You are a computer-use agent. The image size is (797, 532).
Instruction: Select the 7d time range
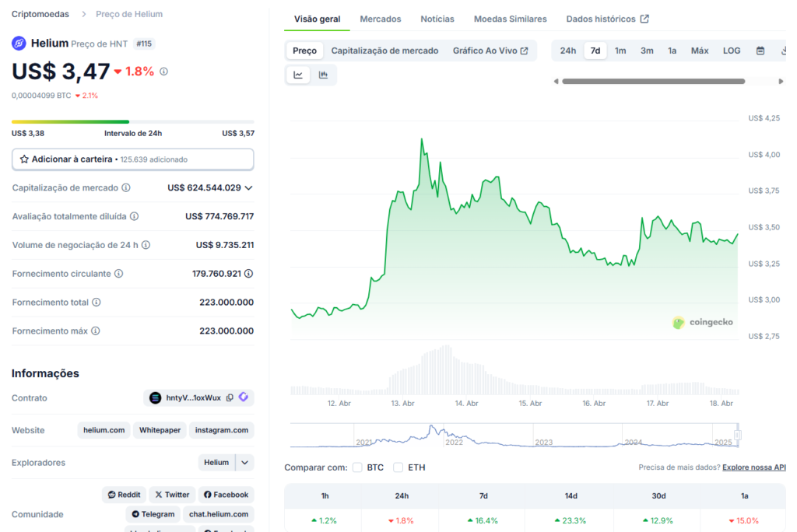click(595, 51)
